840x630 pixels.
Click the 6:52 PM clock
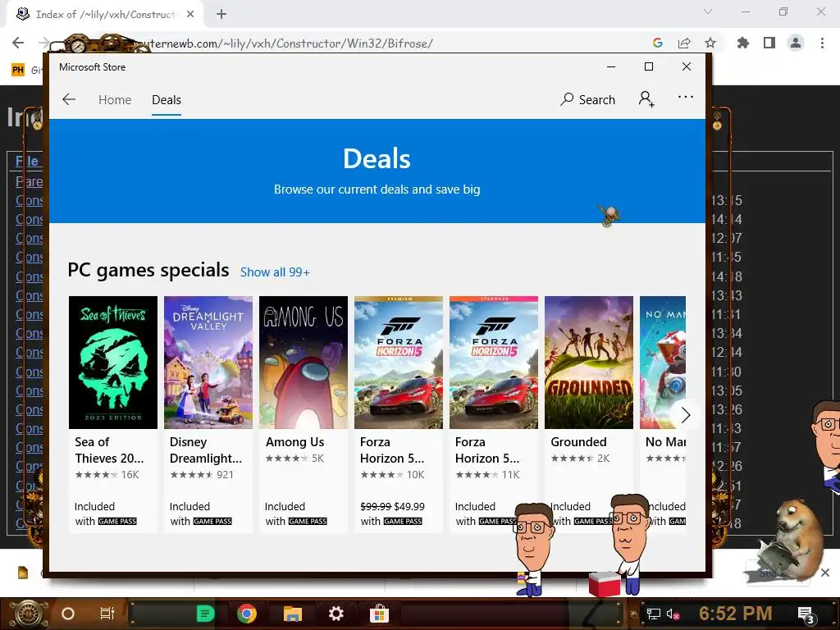click(x=735, y=614)
